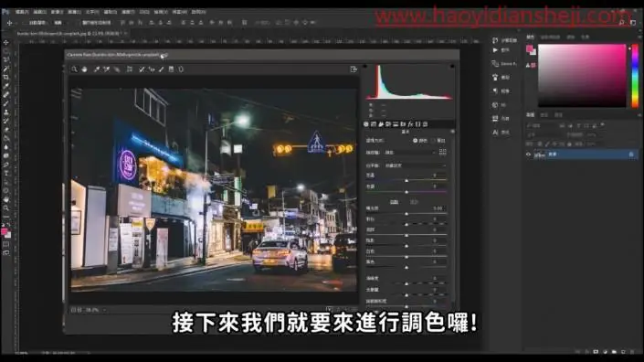Screen dimensions: 644x362
Task: Select the Transform tool in Camera Raw
Action: coord(130,69)
